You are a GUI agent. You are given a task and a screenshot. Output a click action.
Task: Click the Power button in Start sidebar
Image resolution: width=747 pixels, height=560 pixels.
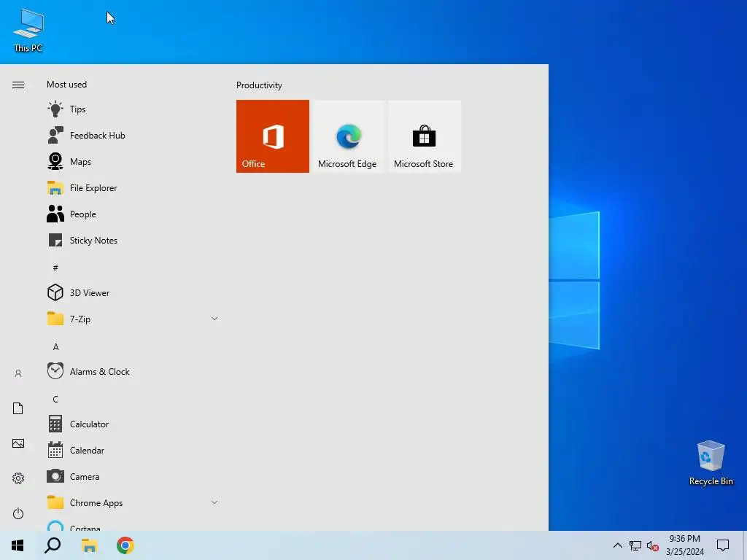click(x=18, y=513)
